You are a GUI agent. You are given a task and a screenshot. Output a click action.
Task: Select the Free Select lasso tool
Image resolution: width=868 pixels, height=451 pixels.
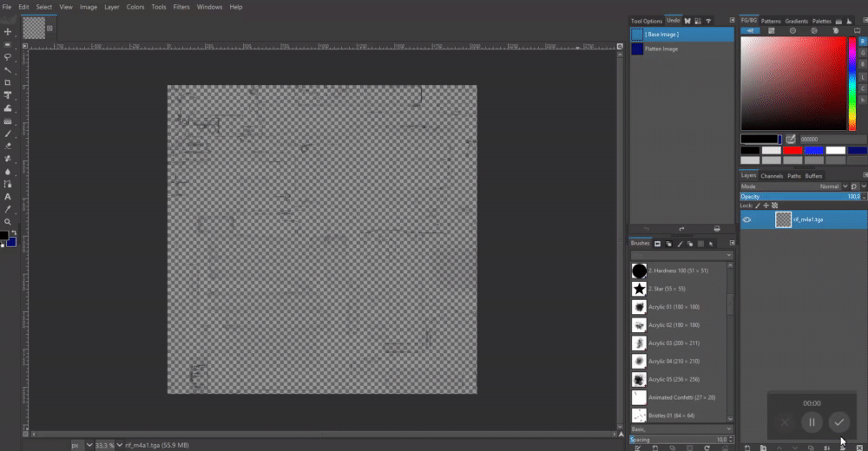[x=8, y=57]
